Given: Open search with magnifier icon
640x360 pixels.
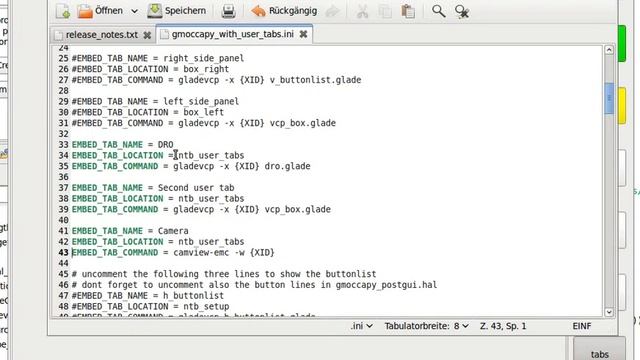Looking at the screenshot, I should click(x=438, y=11).
